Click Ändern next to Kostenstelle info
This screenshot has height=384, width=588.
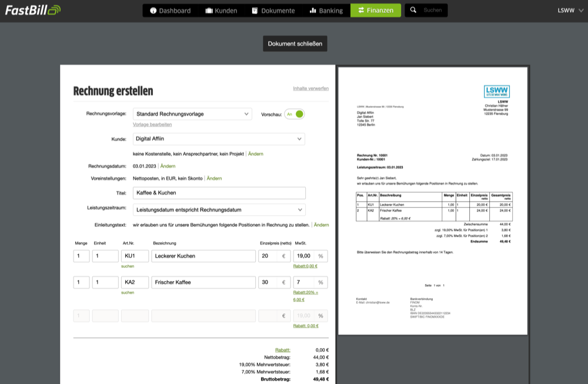click(255, 153)
